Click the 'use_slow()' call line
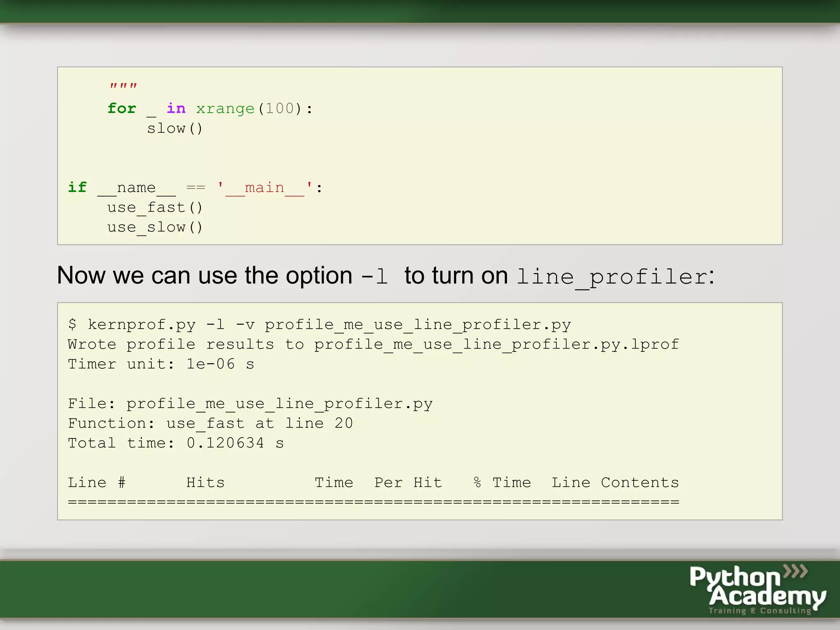 [155, 227]
